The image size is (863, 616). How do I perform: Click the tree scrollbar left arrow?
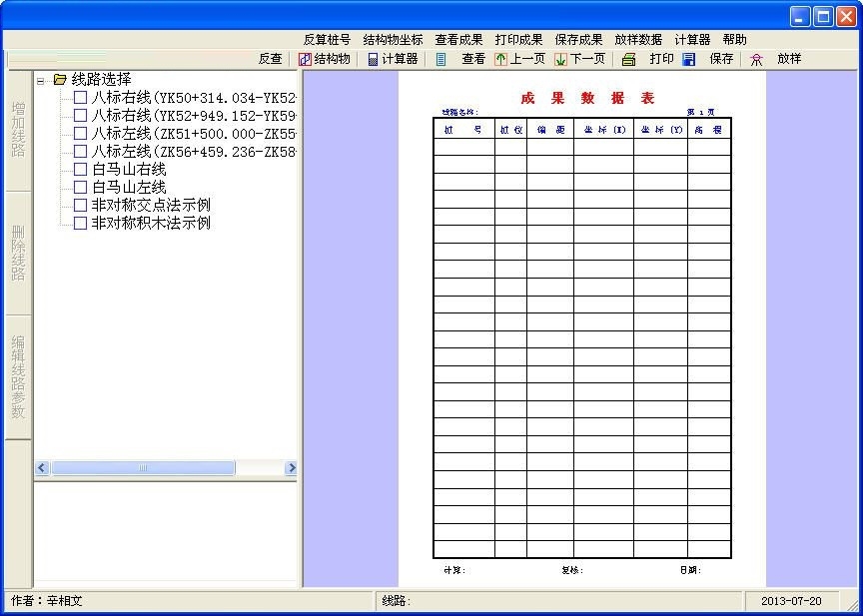pos(42,468)
